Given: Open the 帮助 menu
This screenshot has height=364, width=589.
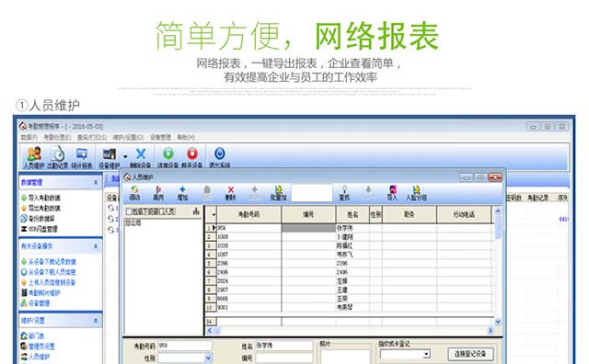Looking at the screenshot, I should pos(186,137).
